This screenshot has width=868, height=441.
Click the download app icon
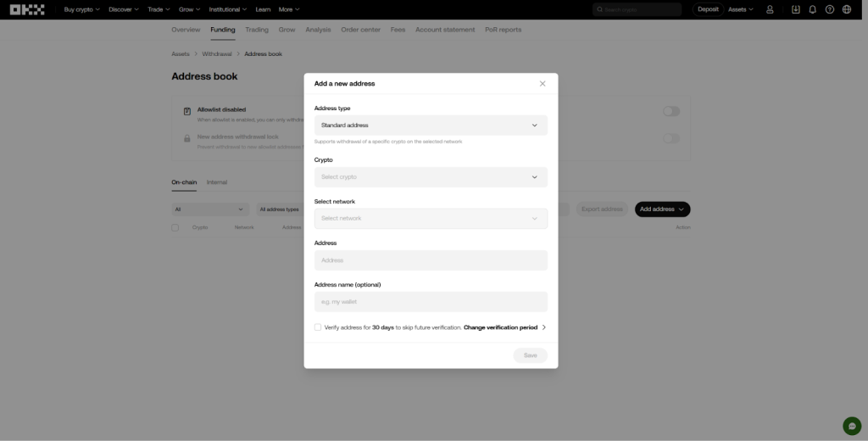click(x=795, y=9)
